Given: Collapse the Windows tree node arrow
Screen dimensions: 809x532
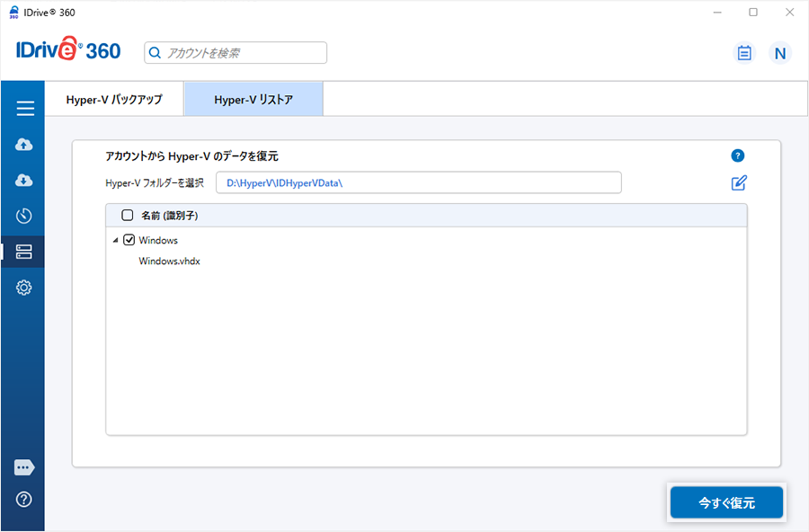Looking at the screenshot, I should coord(115,241).
